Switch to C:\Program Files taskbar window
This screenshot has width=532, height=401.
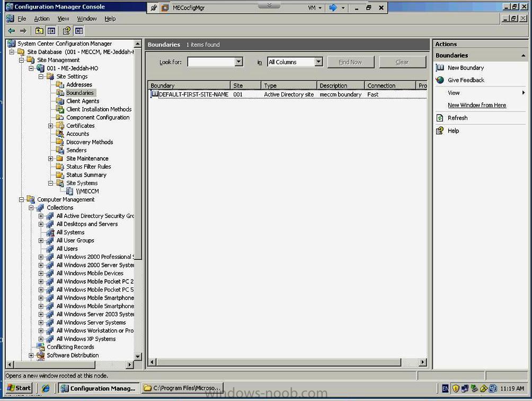tap(182, 388)
